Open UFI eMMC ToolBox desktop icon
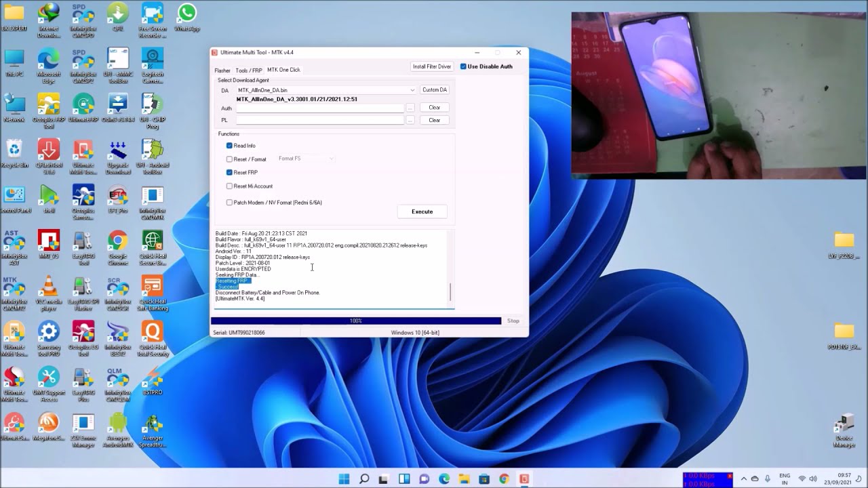This screenshot has width=868, height=488. (x=117, y=65)
